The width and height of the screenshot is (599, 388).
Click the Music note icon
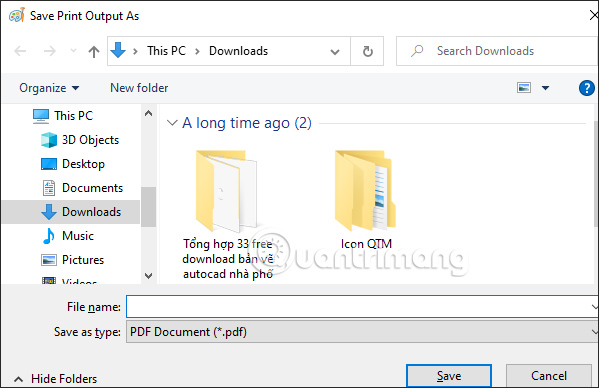[49, 236]
